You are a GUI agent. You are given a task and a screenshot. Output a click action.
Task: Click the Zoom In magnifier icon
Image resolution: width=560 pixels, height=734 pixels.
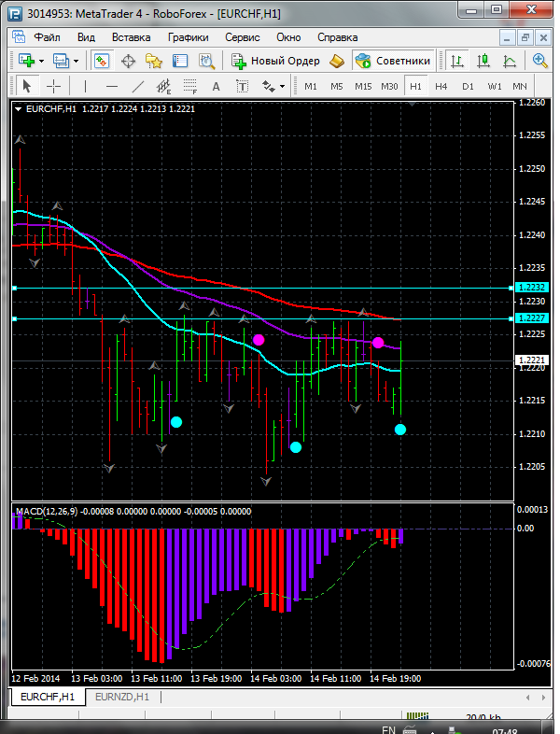pyautogui.click(x=539, y=61)
